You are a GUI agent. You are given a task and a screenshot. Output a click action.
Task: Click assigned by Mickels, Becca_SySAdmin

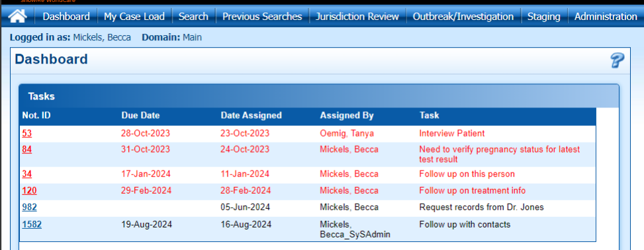(x=355, y=229)
